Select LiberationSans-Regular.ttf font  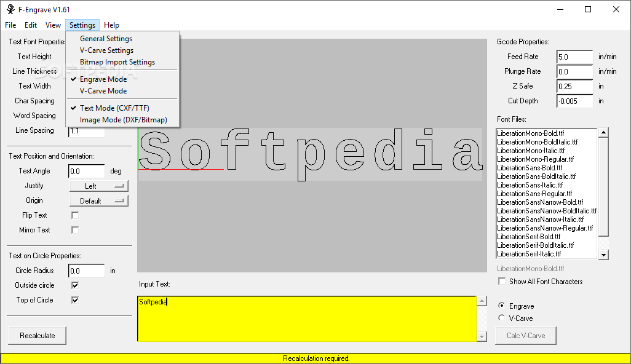534,194
